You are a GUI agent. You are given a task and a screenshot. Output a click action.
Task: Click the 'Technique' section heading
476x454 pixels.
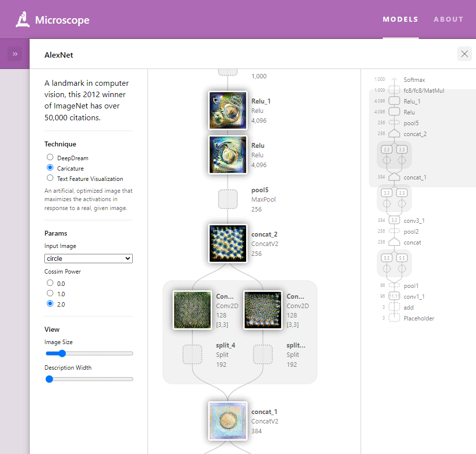pyautogui.click(x=60, y=144)
